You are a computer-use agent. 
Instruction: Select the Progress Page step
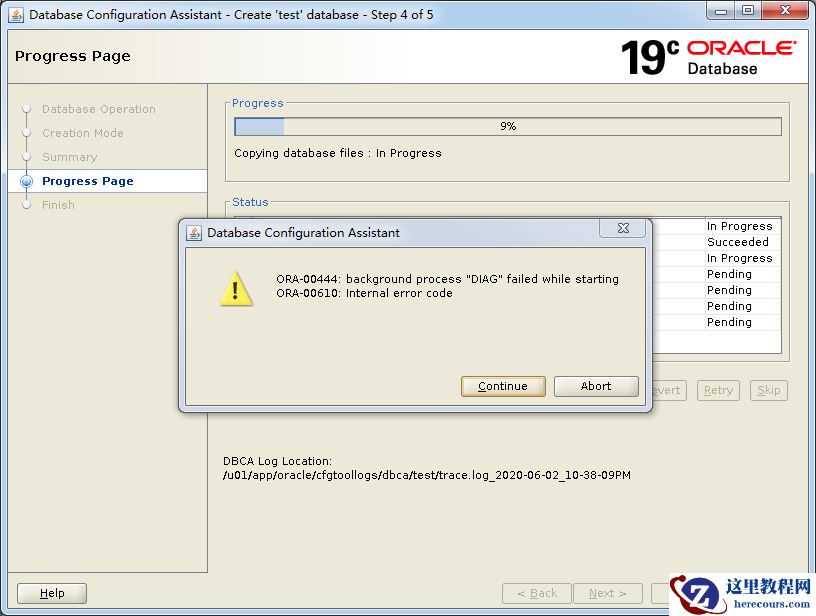point(88,181)
